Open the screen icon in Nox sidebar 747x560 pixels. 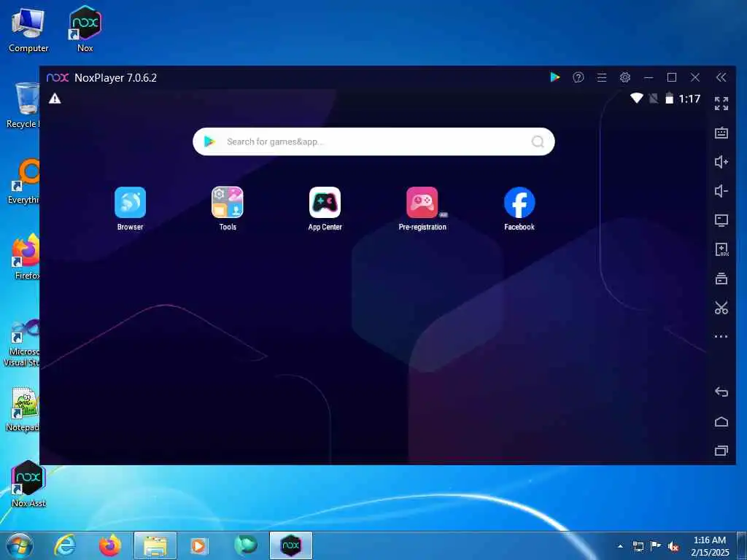pyautogui.click(x=721, y=220)
